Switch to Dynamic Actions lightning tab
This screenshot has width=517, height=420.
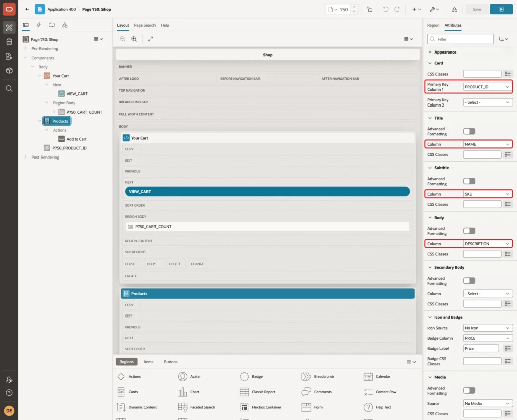[x=38, y=25]
